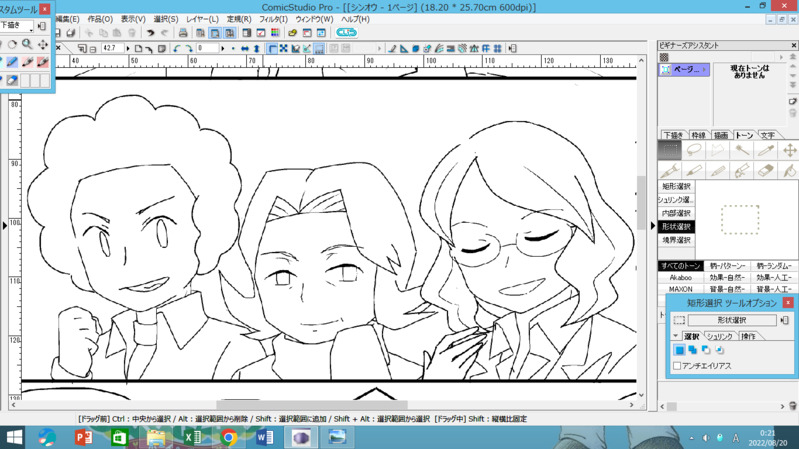Toggle the highlighted page frame view button
This screenshot has width=799, height=449.
[x=215, y=33]
